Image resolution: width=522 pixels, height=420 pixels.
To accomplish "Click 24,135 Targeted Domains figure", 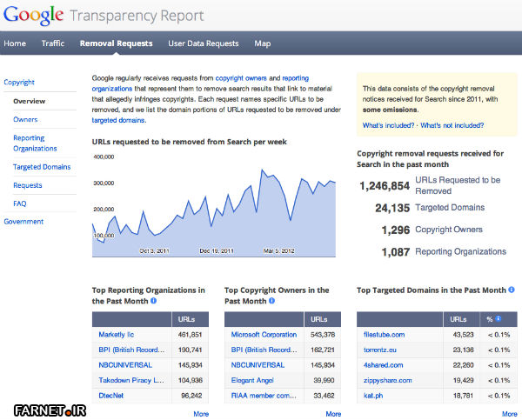I will (392, 208).
